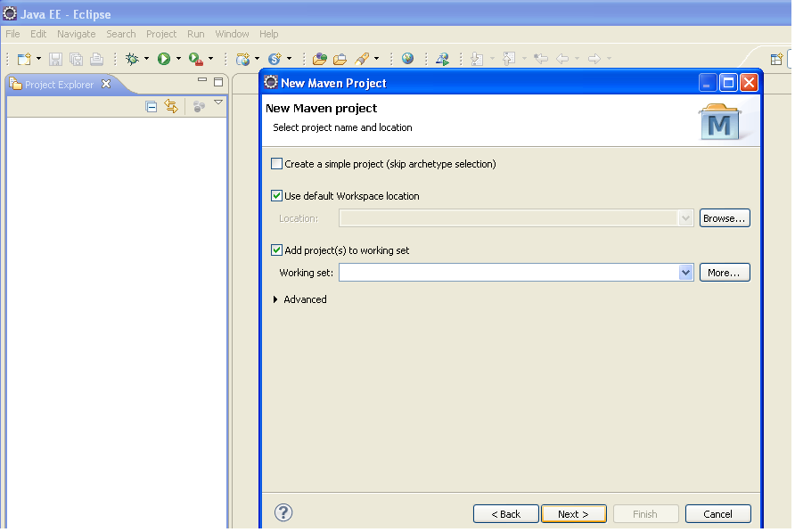Click the Save All toolbar icon
The height and width of the screenshot is (532, 795).
76,59
